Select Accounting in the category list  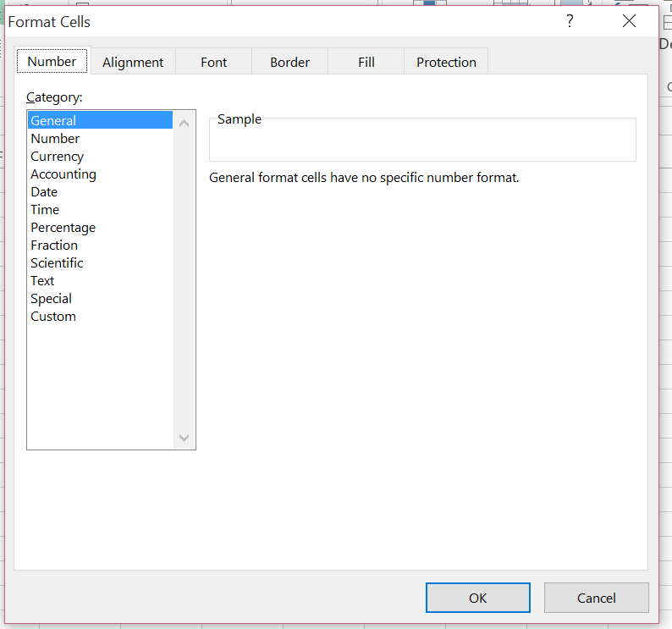(100, 174)
